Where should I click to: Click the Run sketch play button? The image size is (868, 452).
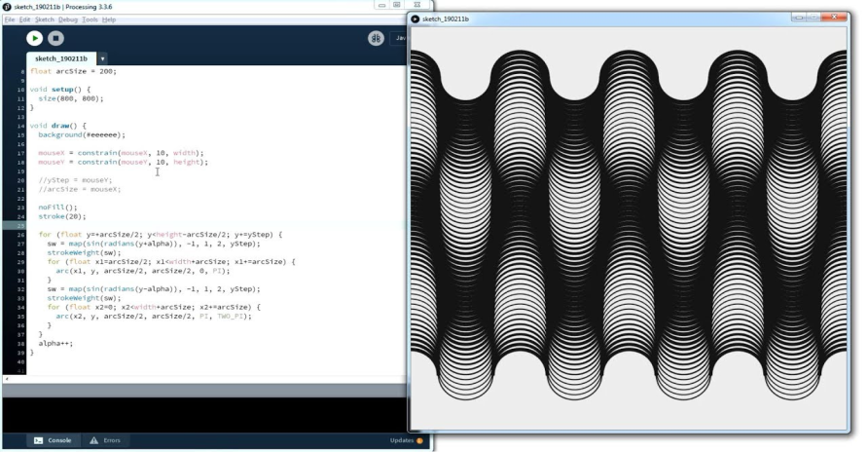point(34,38)
